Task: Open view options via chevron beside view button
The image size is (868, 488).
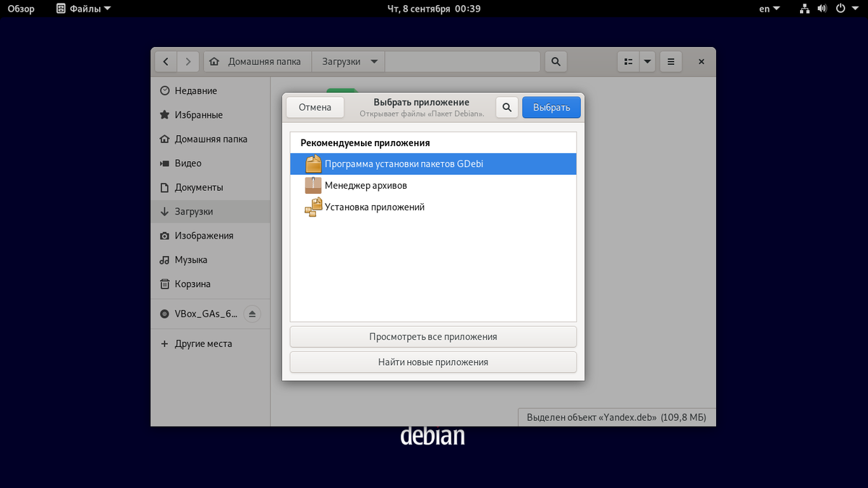Action: [x=647, y=61]
